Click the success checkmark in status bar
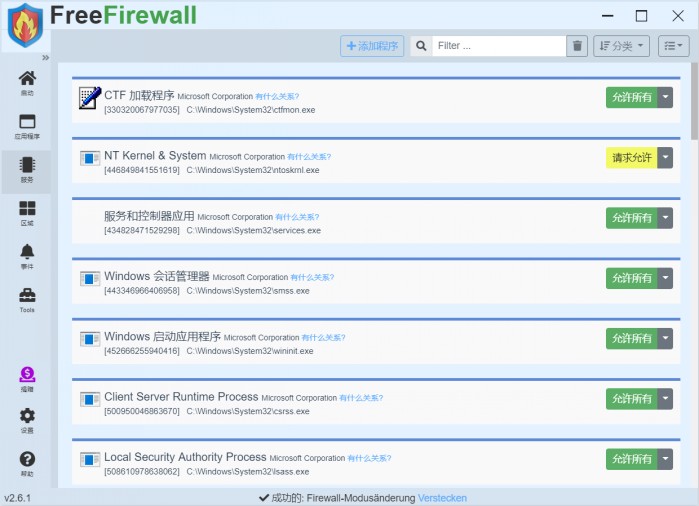This screenshot has height=506, width=699. (264, 498)
